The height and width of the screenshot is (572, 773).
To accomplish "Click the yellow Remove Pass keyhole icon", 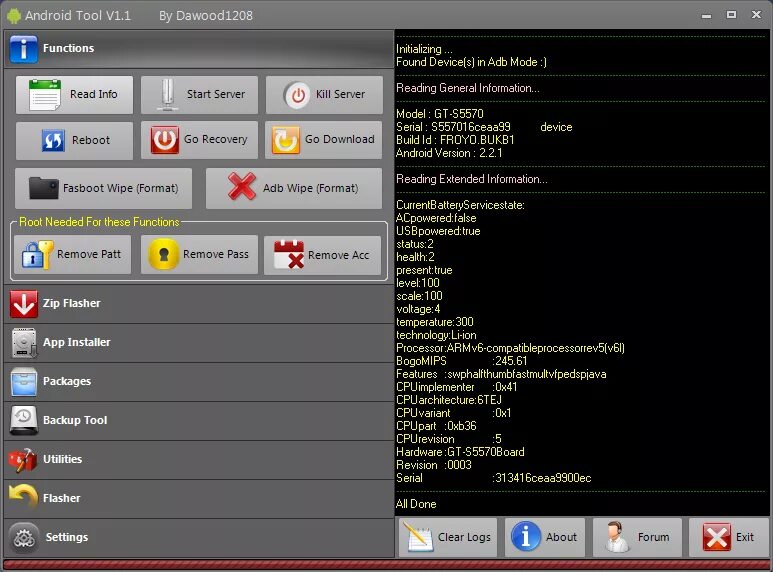I will point(164,254).
